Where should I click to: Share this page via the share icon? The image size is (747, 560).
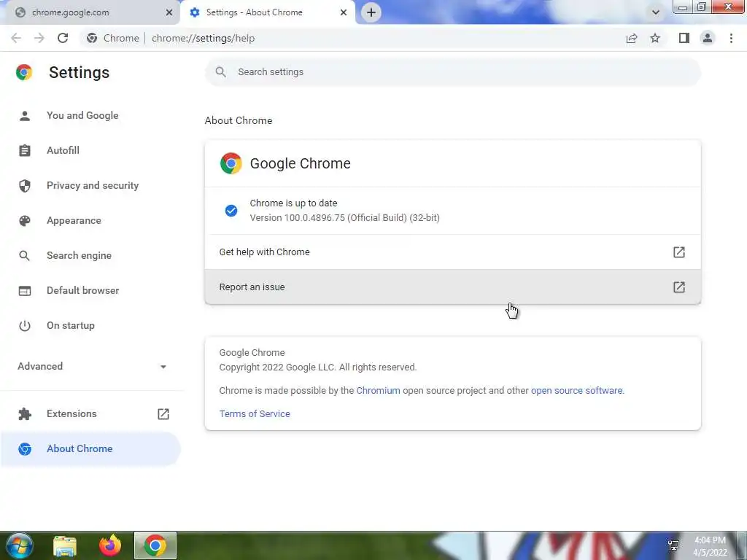pos(632,38)
